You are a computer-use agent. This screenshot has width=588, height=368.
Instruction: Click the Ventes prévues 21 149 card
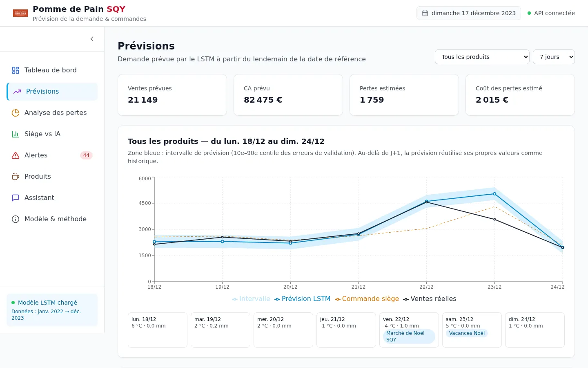click(172, 95)
